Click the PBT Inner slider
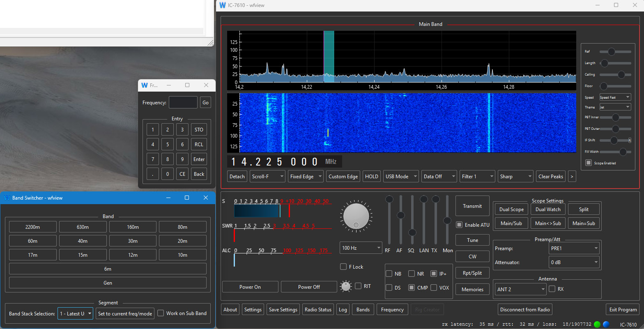The height and width of the screenshot is (329, 644). click(x=615, y=117)
